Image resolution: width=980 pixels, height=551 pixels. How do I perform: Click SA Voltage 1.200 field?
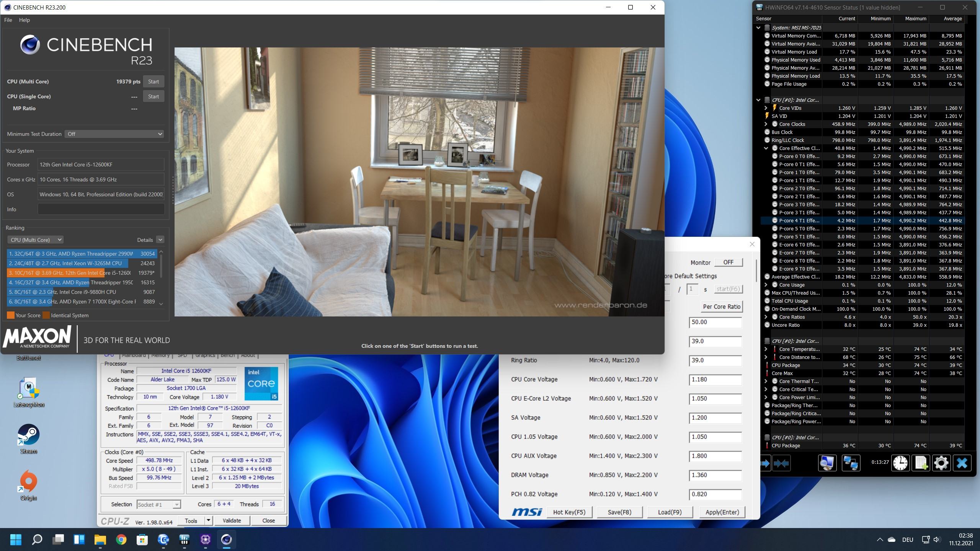[715, 418]
